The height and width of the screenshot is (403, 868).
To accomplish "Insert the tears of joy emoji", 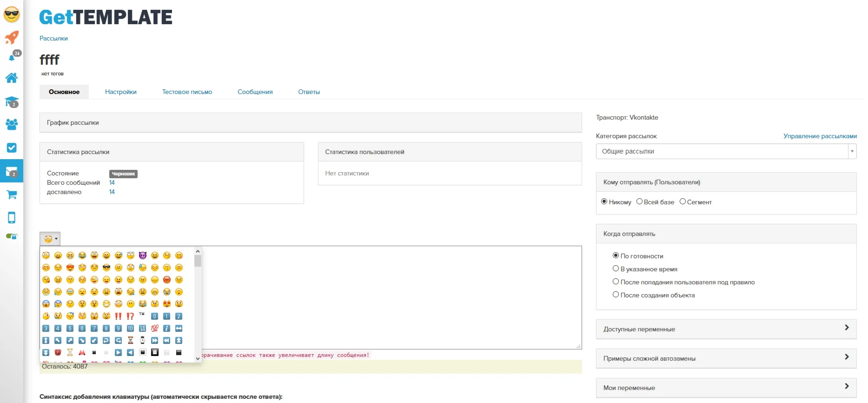I will 82,255.
